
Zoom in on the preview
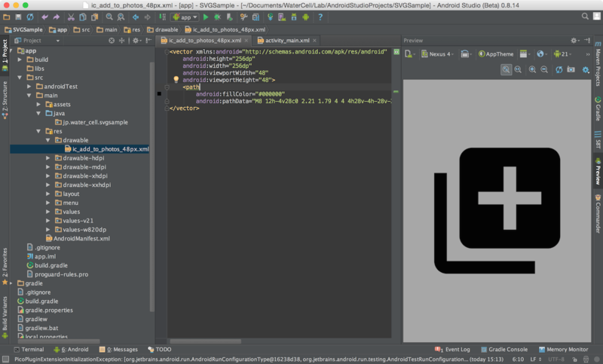(532, 69)
